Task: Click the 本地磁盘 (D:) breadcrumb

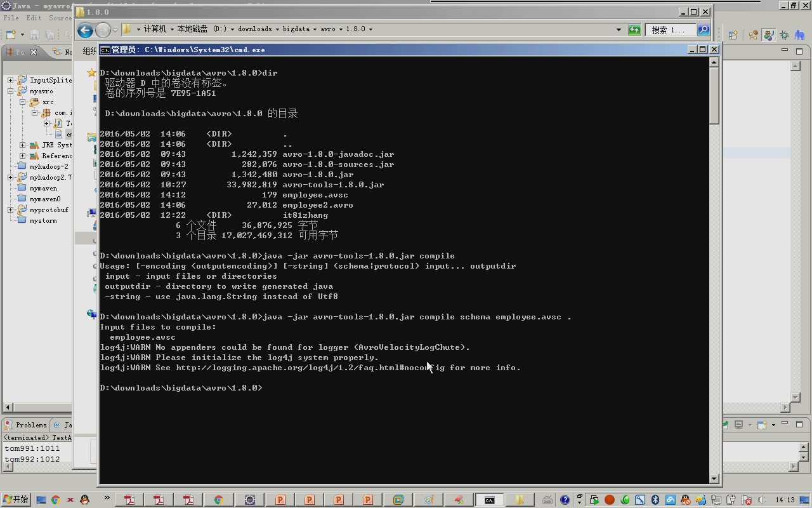Action: pyautogui.click(x=201, y=29)
